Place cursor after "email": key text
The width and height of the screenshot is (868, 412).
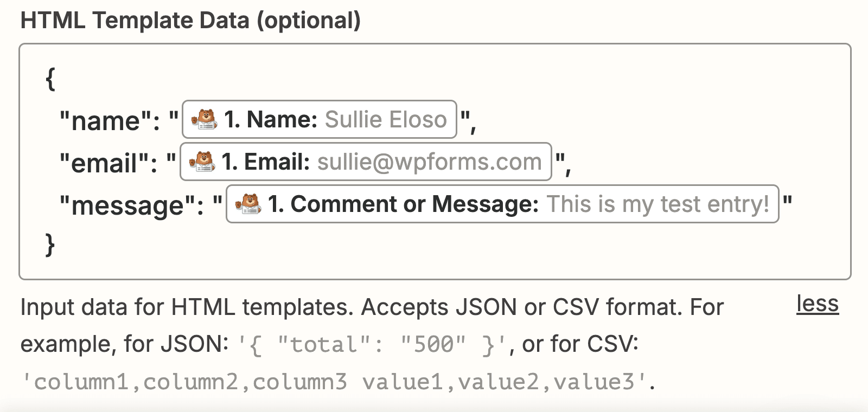click(x=159, y=163)
